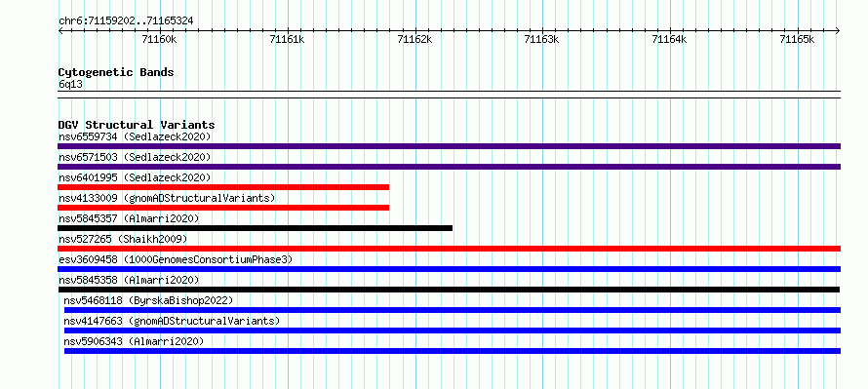This screenshot has height=389, width=868.
Task: Open variant nsv5845358 (Almarri2020) label
Action: (129, 280)
